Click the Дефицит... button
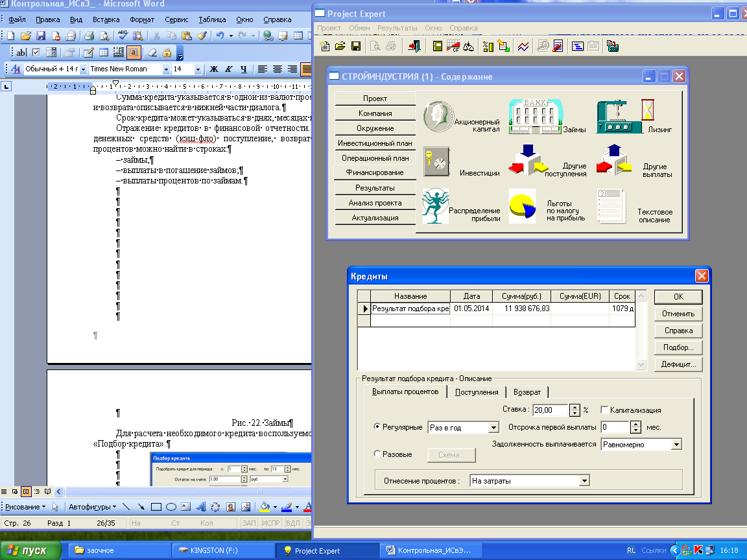 [678, 364]
